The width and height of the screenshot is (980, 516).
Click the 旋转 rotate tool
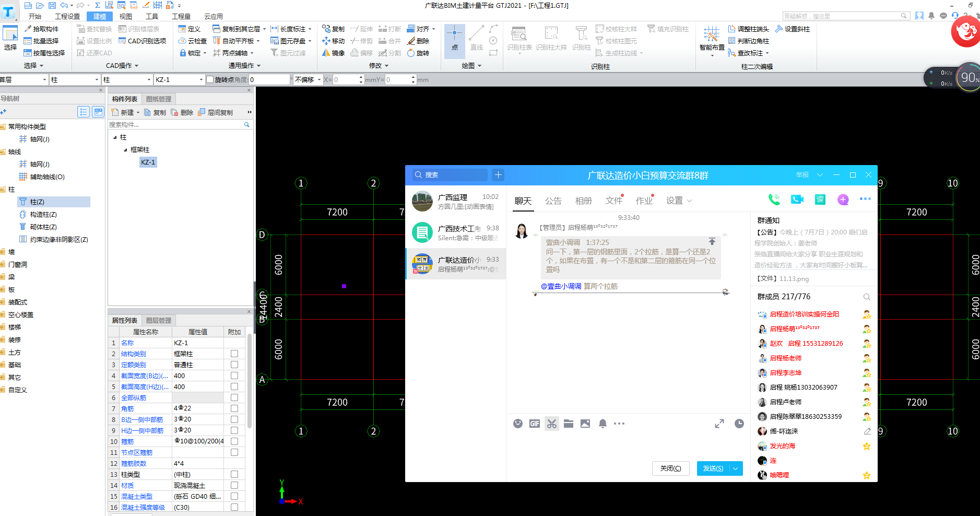(418, 53)
